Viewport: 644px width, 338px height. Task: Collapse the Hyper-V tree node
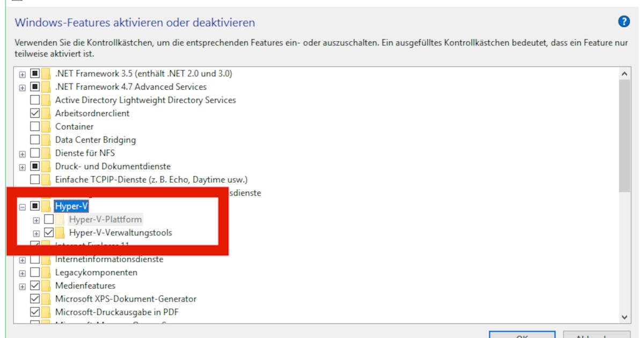23,206
